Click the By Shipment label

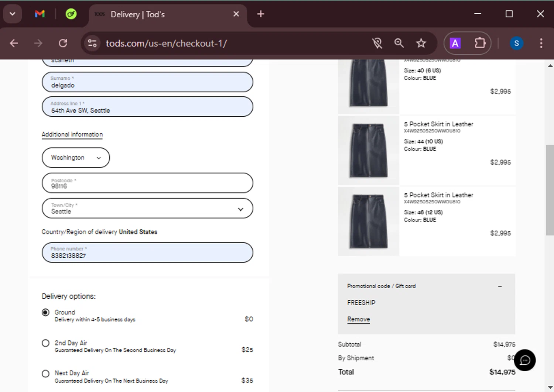(356, 358)
